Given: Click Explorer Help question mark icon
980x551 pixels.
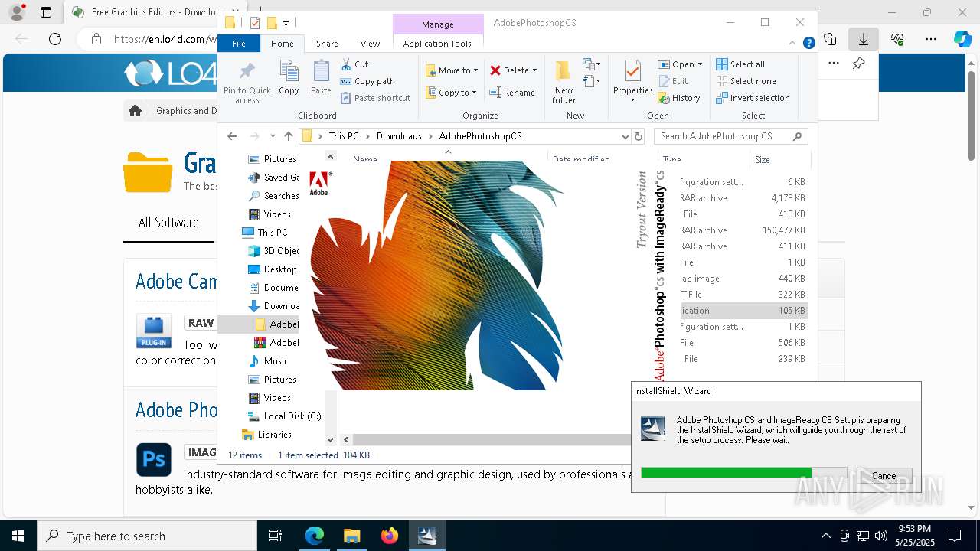Looking at the screenshot, I should [808, 44].
